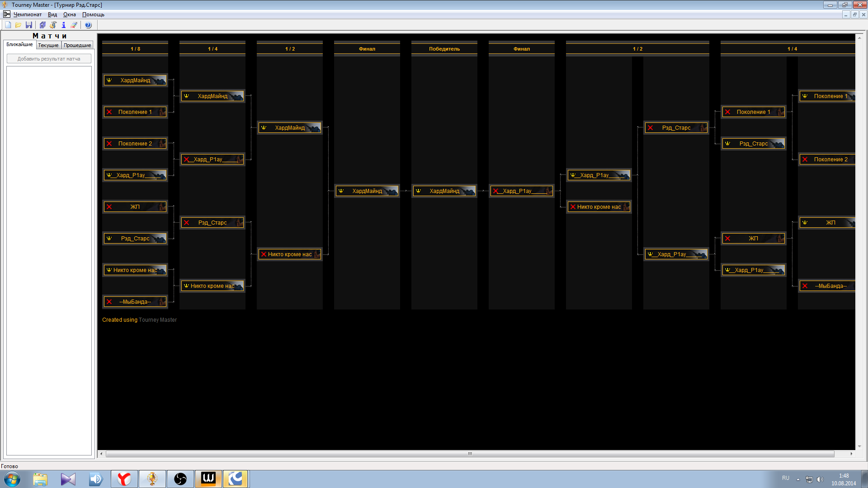The image size is (868, 488).
Task: Click the blue info "i" icon
Action: (64, 25)
